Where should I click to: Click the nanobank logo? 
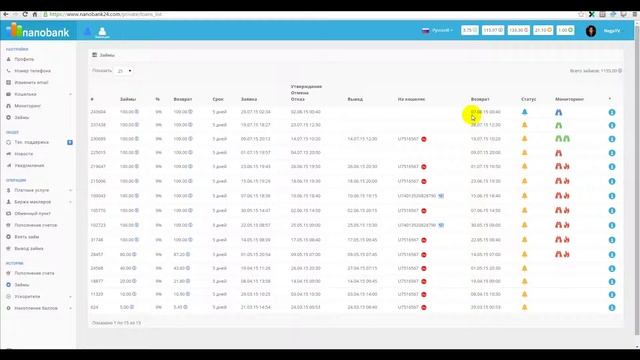38,31
